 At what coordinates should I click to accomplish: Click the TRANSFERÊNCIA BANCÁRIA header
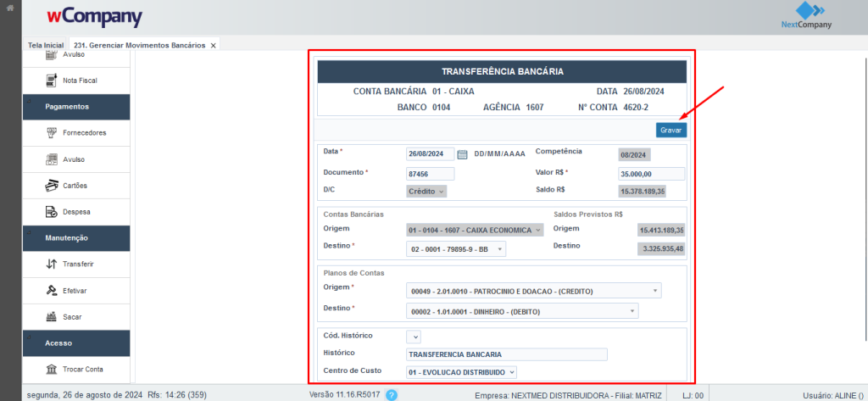tap(502, 71)
